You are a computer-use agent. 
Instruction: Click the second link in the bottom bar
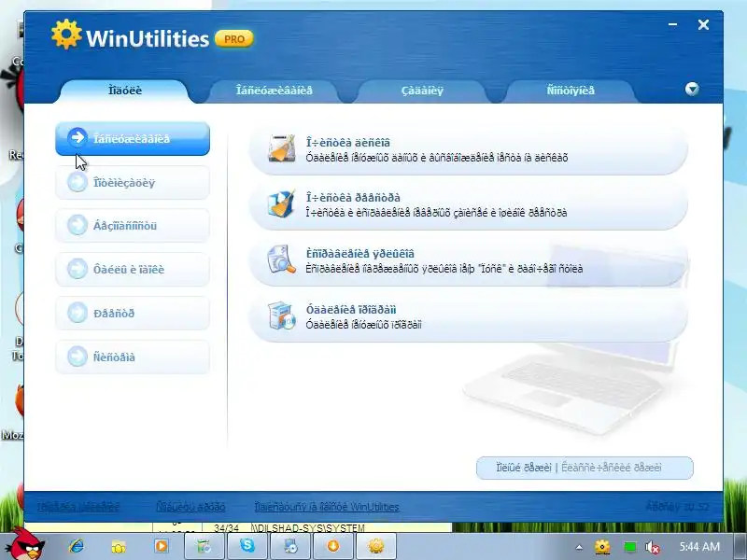tap(190, 507)
